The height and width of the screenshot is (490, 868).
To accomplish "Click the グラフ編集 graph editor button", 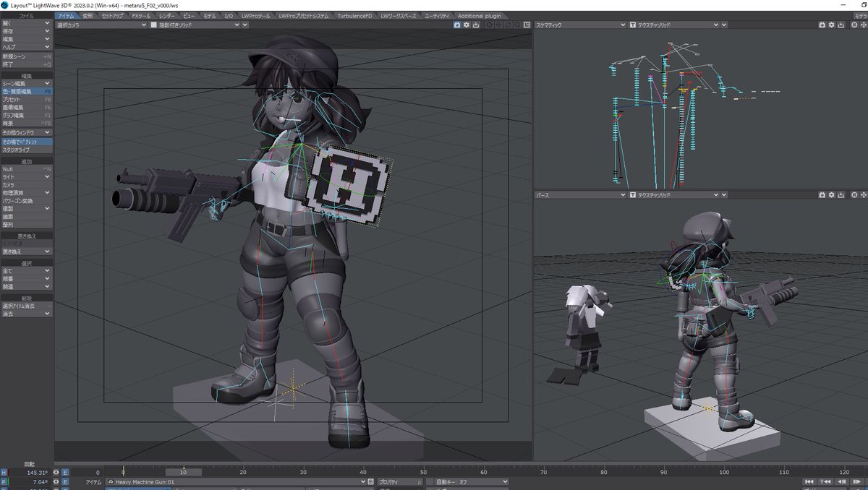I will 26,116.
